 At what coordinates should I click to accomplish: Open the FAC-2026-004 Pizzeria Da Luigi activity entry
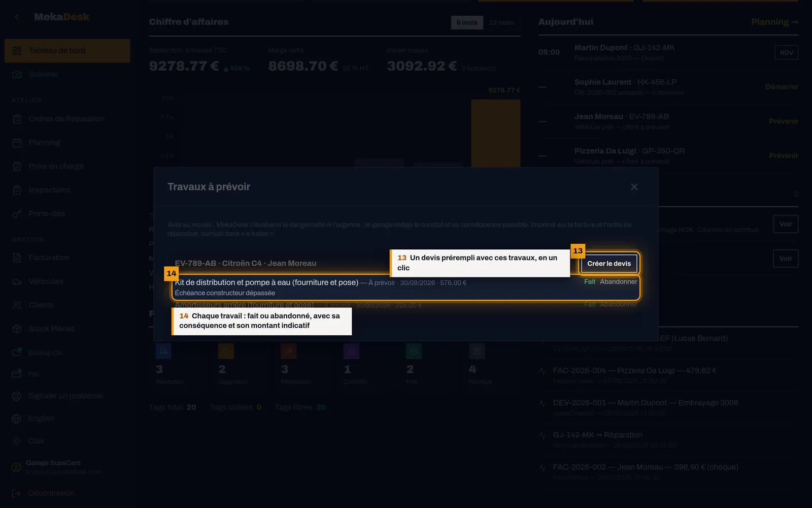click(668, 375)
